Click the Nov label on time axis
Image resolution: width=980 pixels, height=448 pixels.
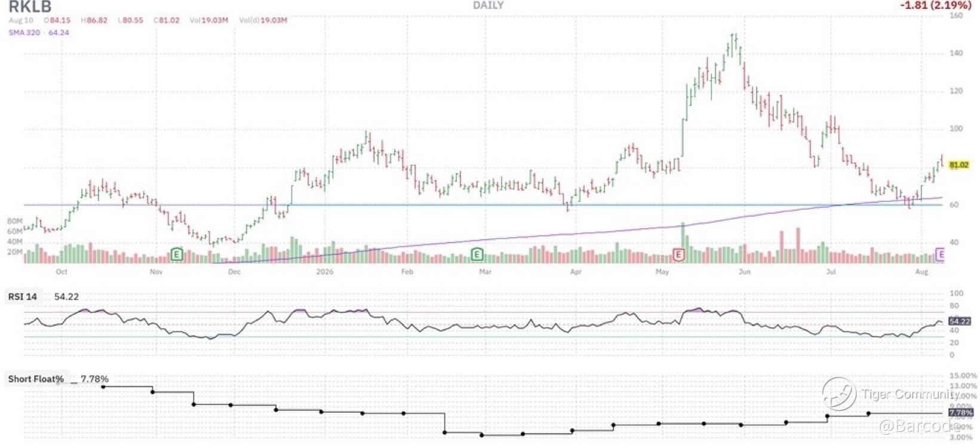[156, 272]
